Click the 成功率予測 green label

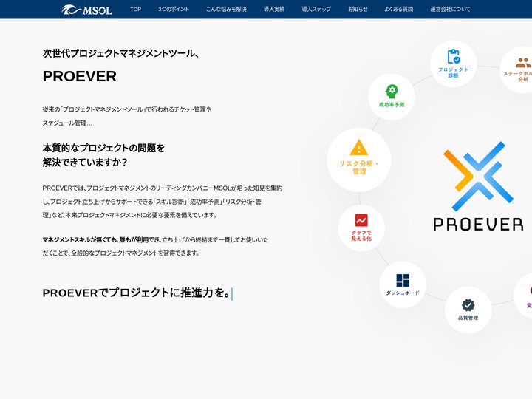392,105
